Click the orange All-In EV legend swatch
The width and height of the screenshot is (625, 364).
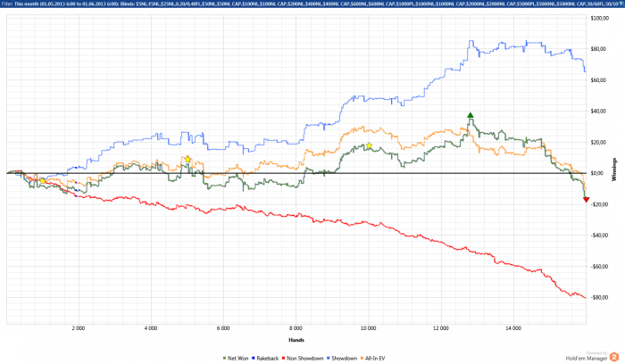[x=362, y=358]
